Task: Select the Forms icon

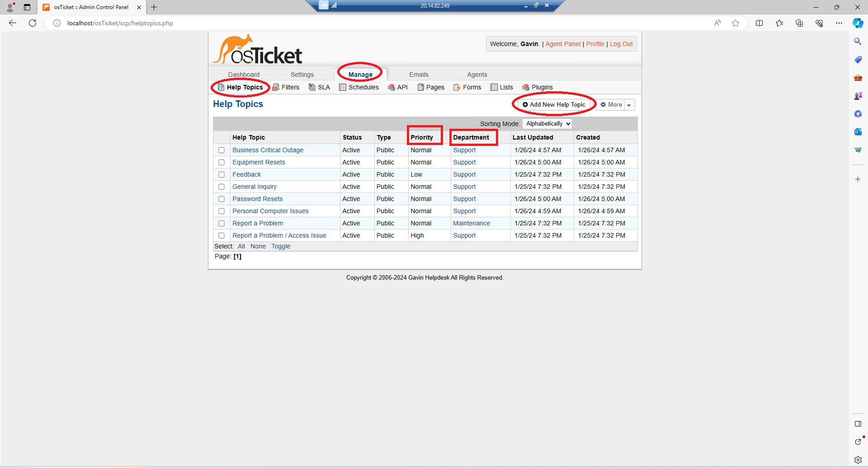Action: click(x=457, y=87)
